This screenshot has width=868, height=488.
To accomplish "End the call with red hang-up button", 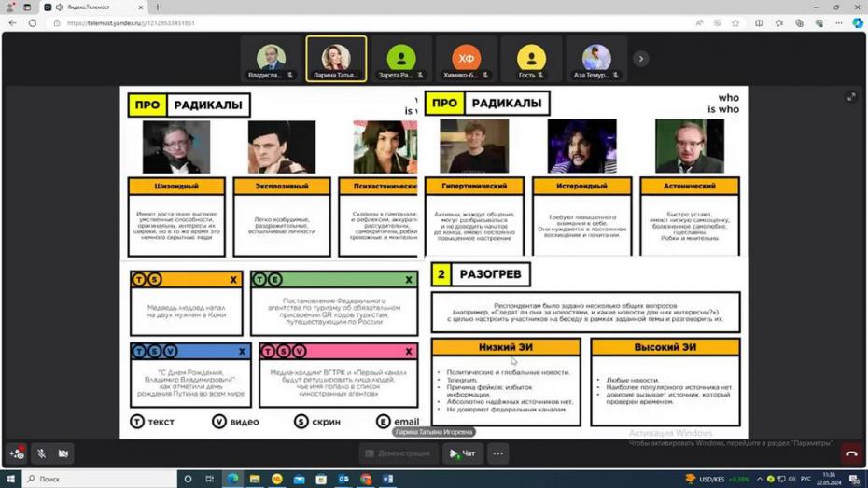I will coord(851,453).
